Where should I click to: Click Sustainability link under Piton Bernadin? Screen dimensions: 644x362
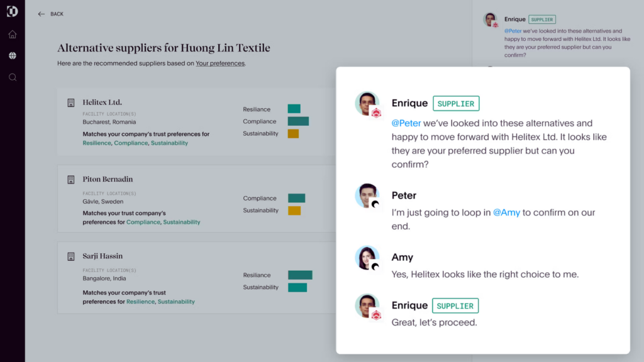182,222
